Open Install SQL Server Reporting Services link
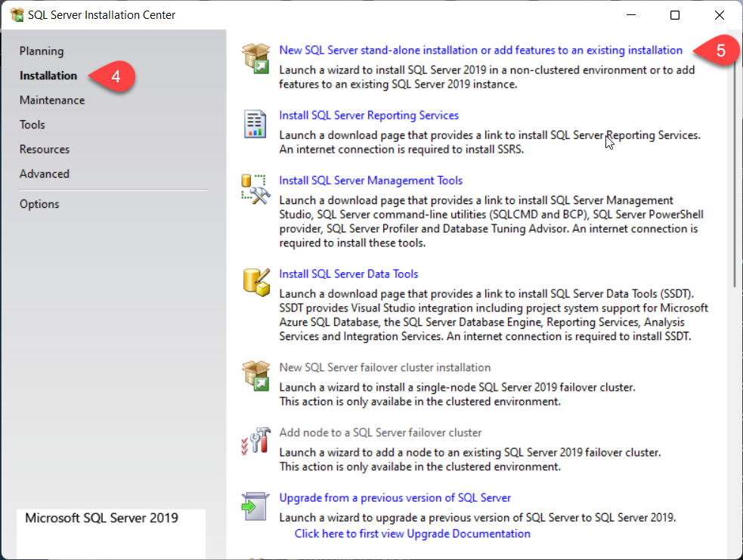The width and height of the screenshot is (743, 560). pyautogui.click(x=369, y=116)
